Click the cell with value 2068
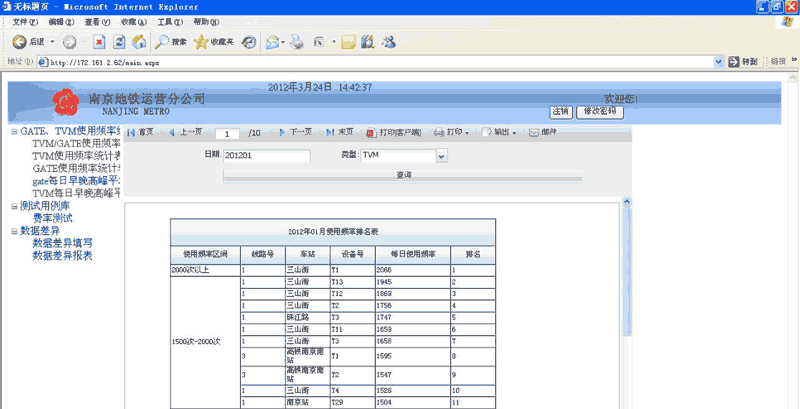The height and width of the screenshot is (409, 800). tap(413, 270)
